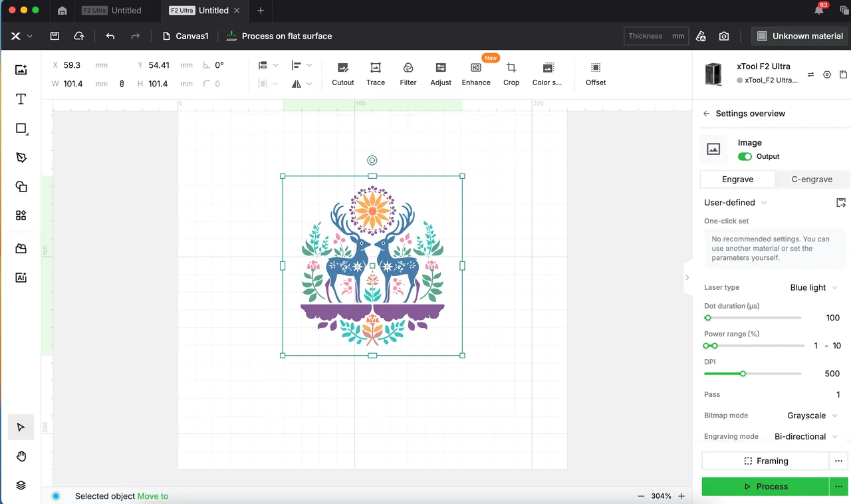
Task: Open the materials box icon in sidebar
Action: (21, 249)
